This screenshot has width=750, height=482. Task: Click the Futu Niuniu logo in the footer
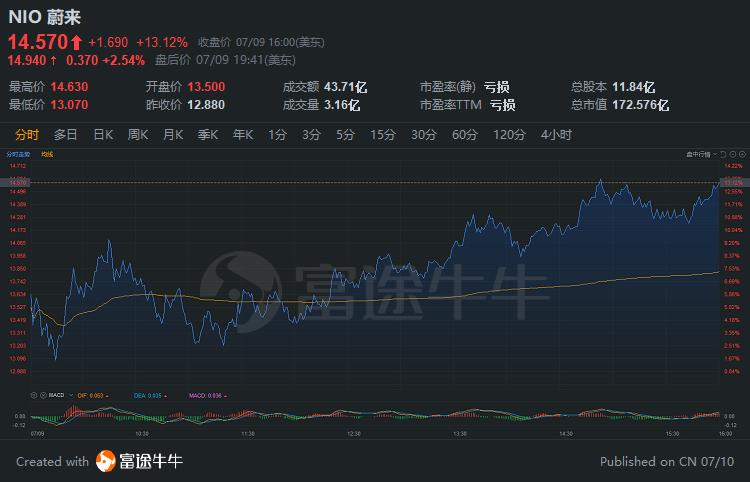(139, 461)
